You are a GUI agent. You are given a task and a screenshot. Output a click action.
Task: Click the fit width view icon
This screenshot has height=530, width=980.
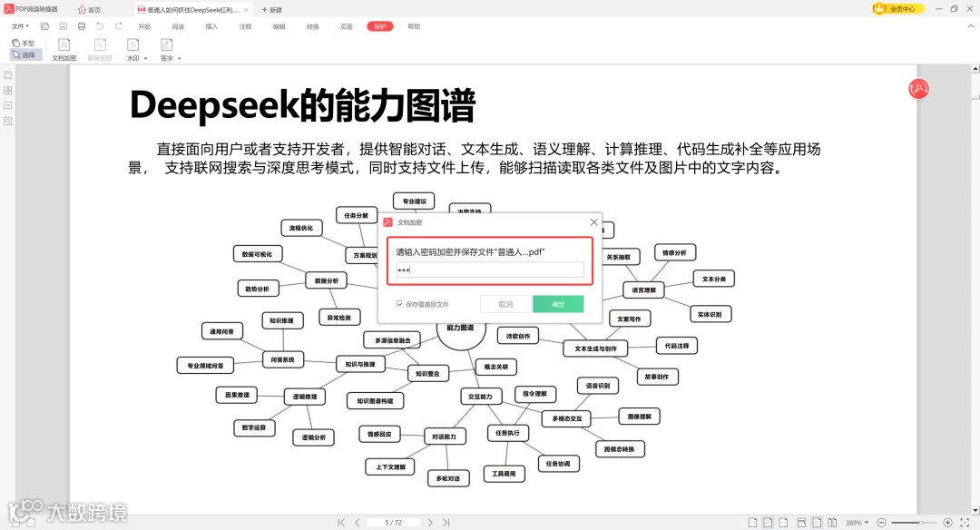783,523
